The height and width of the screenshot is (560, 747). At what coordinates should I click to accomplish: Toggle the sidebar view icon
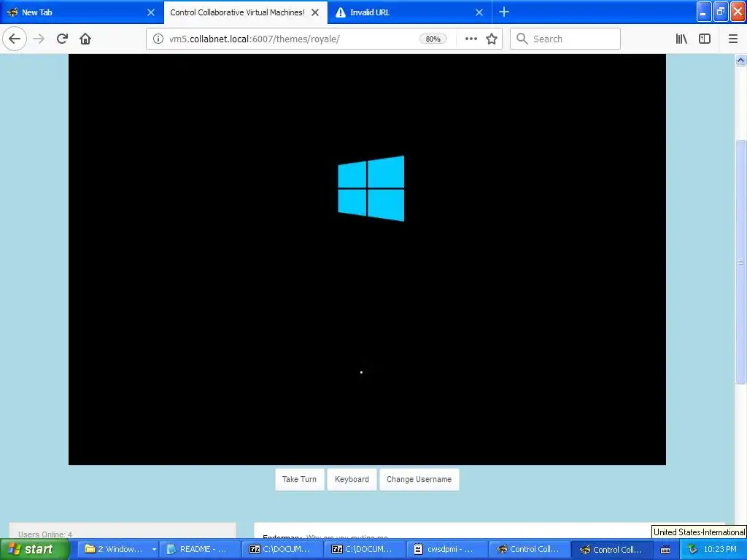pos(705,39)
